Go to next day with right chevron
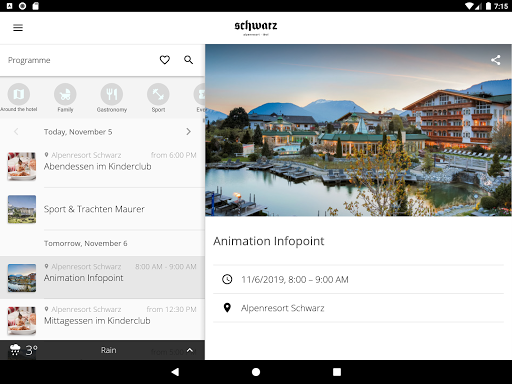The image size is (512, 384). click(x=188, y=132)
